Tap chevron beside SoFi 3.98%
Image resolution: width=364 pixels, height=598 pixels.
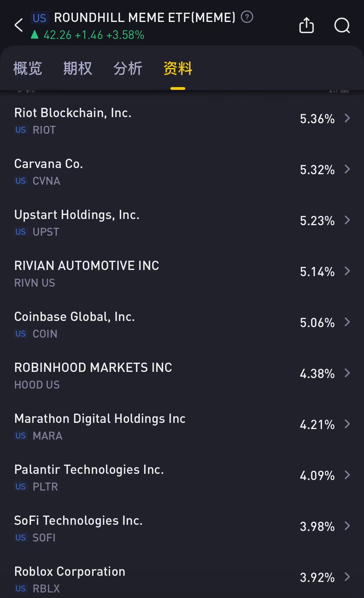(x=347, y=526)
